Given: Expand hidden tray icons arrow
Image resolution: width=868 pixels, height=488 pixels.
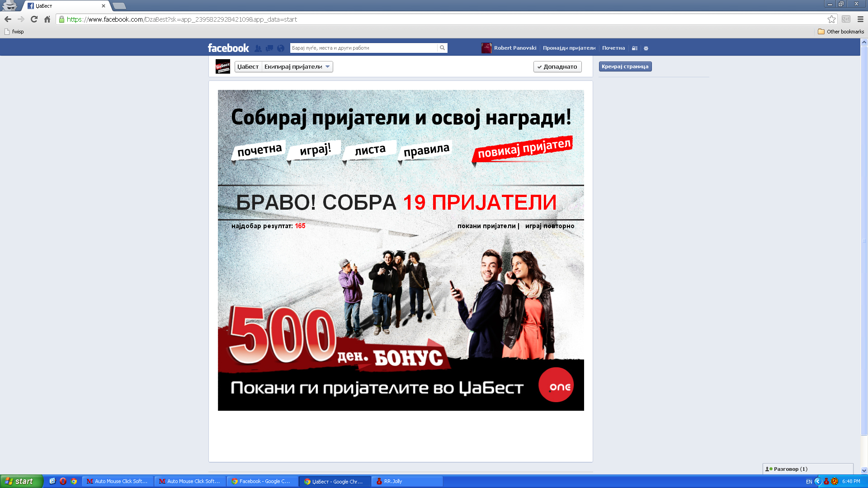Looking at the screenshot, I should pos(818,481).
